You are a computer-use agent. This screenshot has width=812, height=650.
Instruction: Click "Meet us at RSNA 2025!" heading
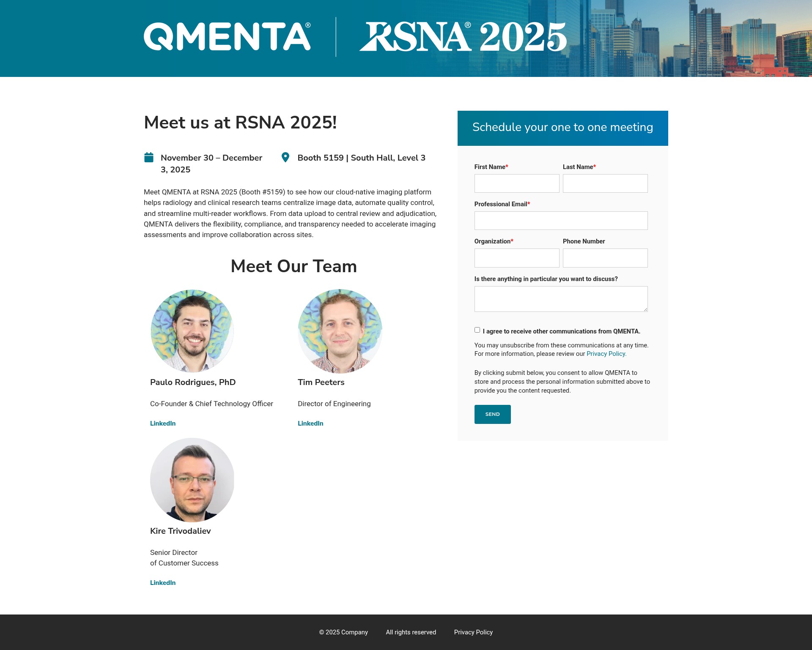tap(240, 123)
